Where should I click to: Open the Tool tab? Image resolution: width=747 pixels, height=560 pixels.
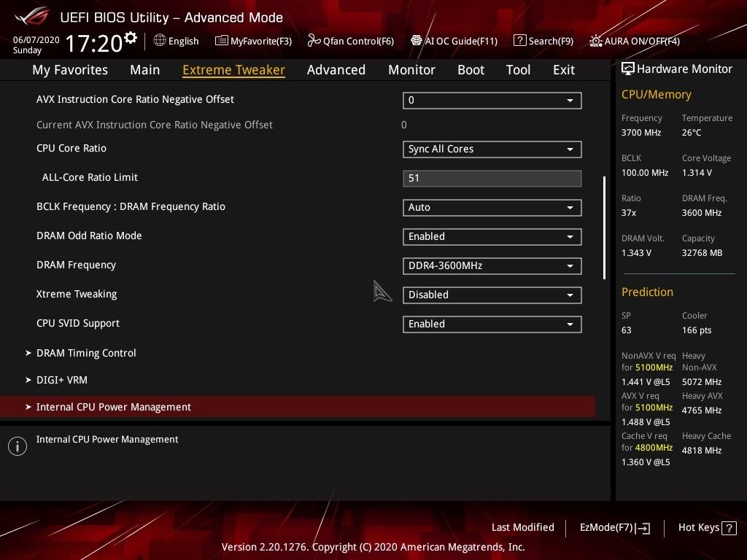pos(519,70)
